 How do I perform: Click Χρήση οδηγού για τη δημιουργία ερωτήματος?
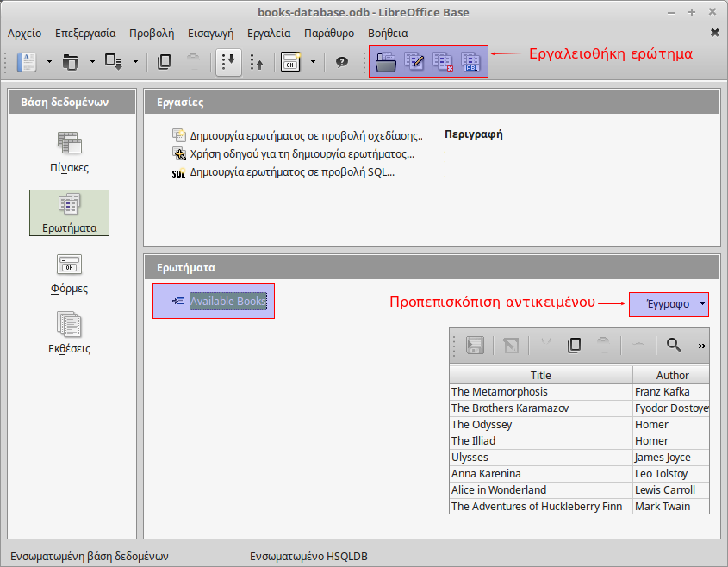click(293, 153)
